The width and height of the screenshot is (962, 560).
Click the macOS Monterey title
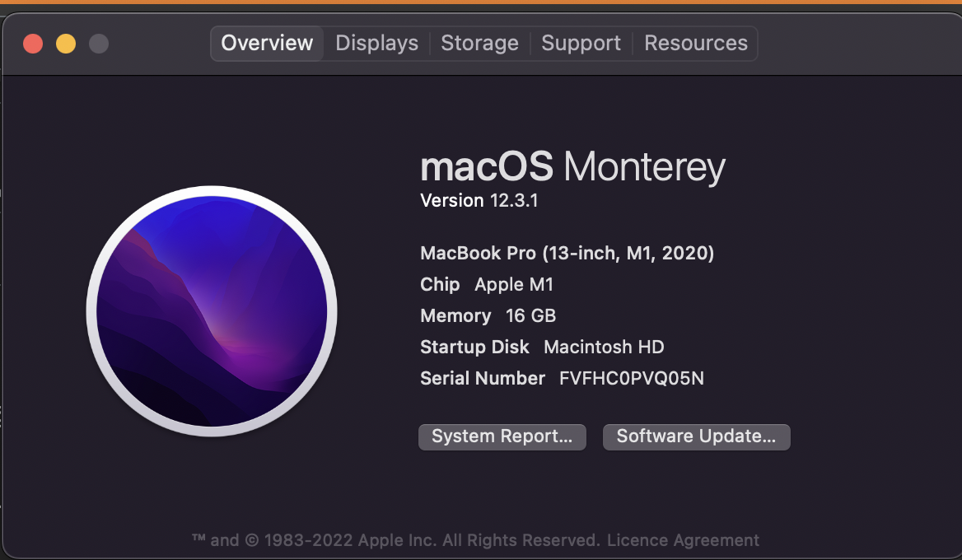tap(572, 167)
